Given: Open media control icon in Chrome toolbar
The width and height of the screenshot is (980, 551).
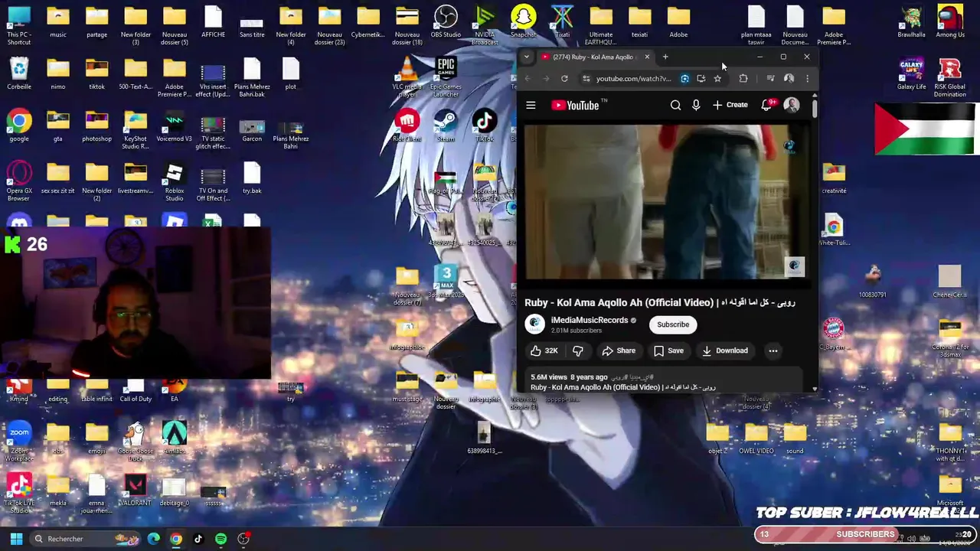Looking at the screenshot, I should [770, 78].
